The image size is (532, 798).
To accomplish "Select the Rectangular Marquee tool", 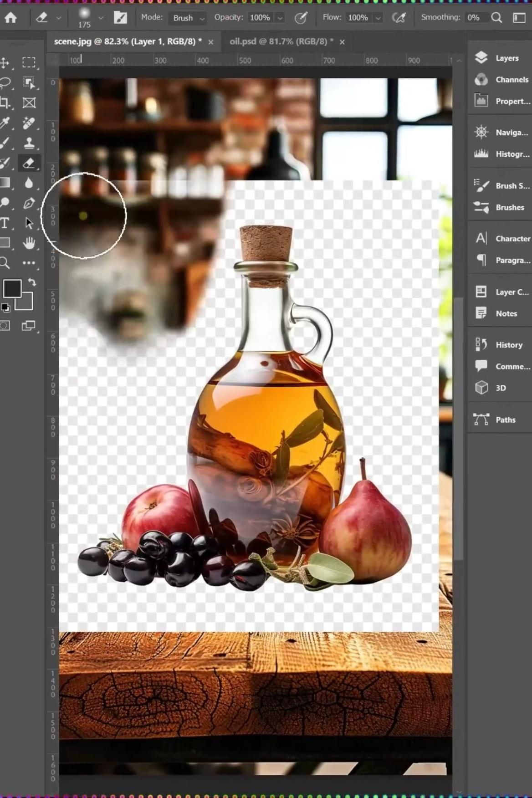I will click(x=29, y=62).
